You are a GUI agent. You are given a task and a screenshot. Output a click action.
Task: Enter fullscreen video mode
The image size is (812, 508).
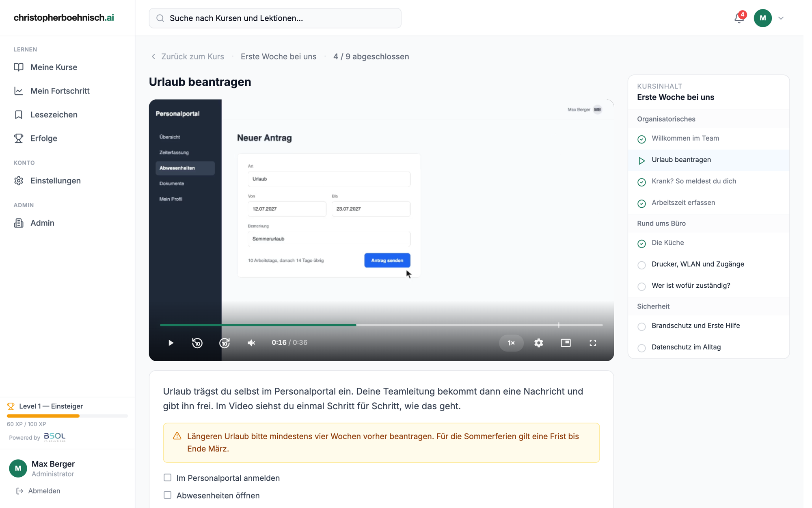click(x=593, y=343)
